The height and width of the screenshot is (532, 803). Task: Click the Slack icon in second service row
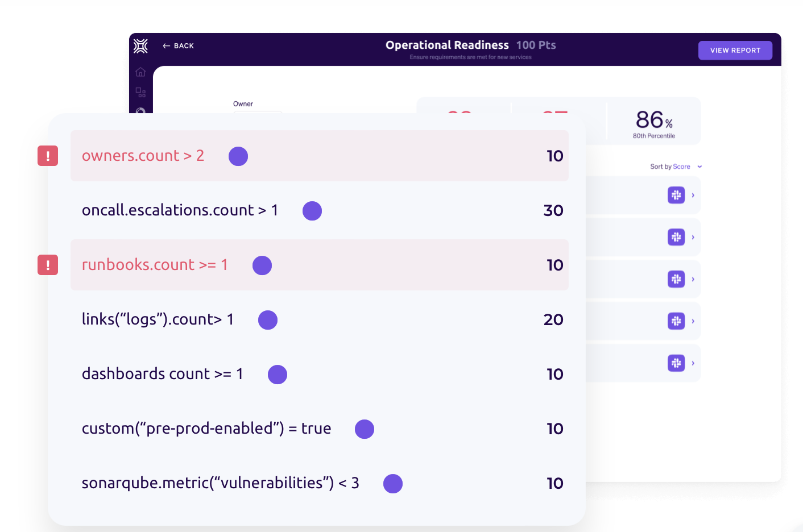(x=676, y=237)
